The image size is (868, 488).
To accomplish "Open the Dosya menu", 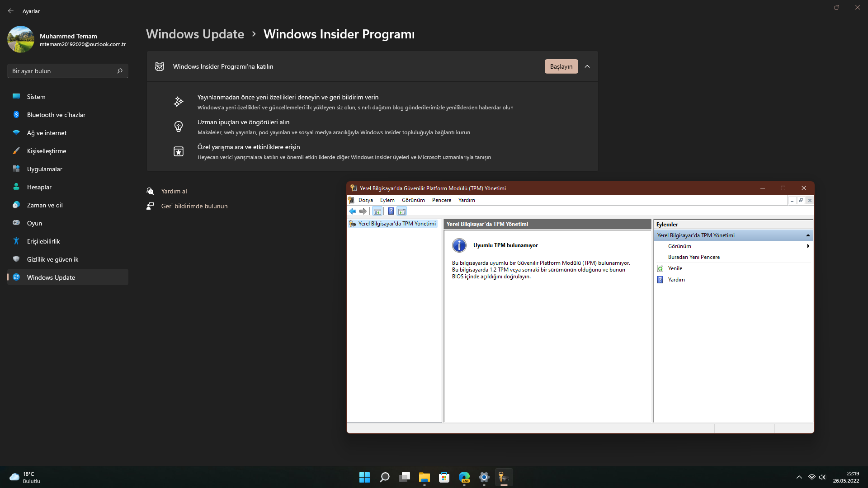I will 365,200.
